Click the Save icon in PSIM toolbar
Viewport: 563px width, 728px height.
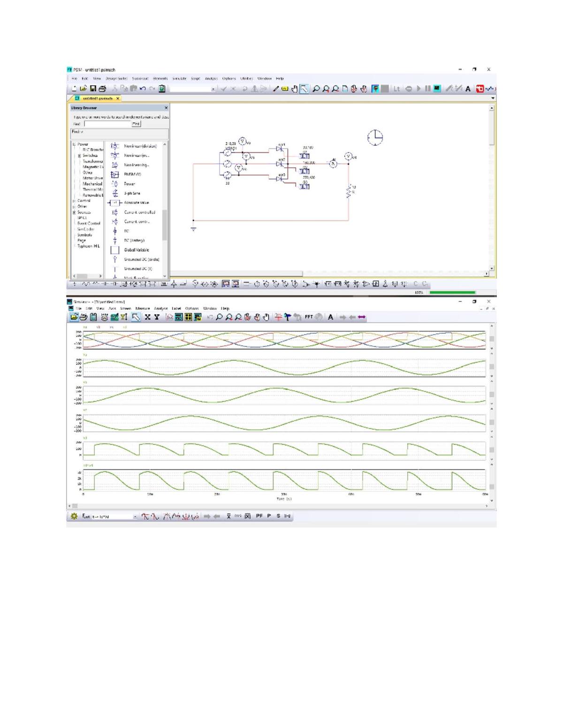pyautogui.click(x=93, y=89)
